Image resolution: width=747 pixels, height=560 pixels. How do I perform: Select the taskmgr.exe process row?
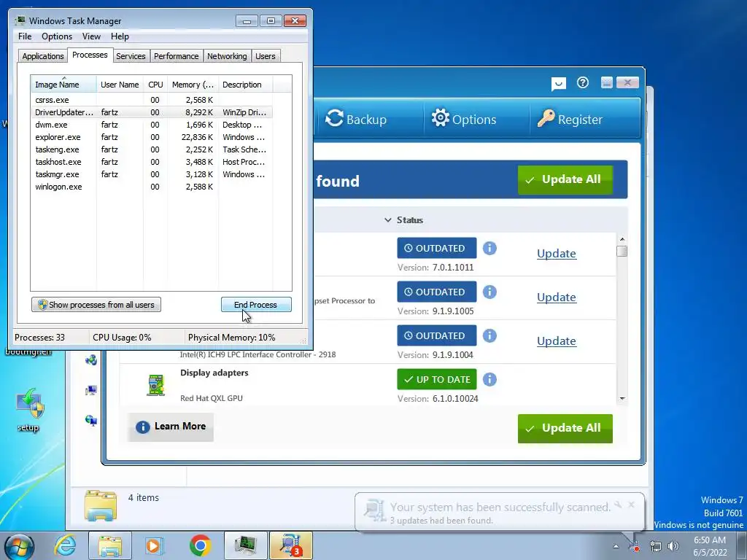tap(152, 174)
